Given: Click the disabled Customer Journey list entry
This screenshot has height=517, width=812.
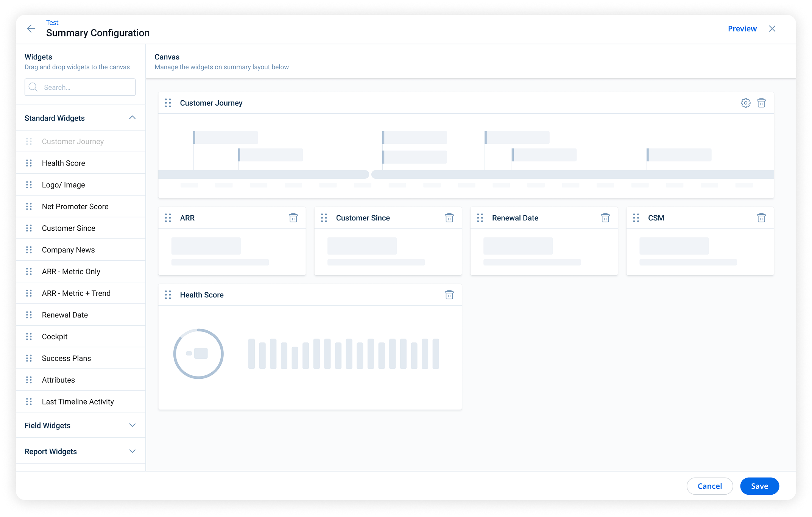Looking at the screenshot, I should point(81,141).
